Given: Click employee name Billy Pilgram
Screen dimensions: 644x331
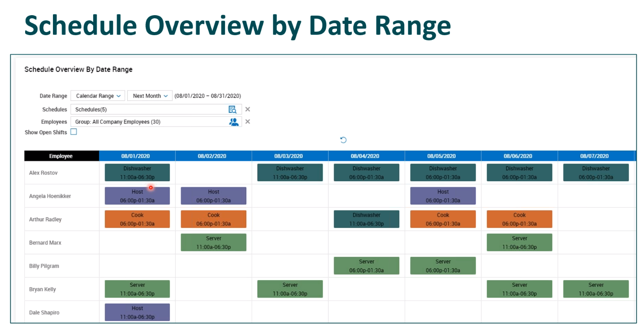Looking at the screenshot, I should [44, 266].
